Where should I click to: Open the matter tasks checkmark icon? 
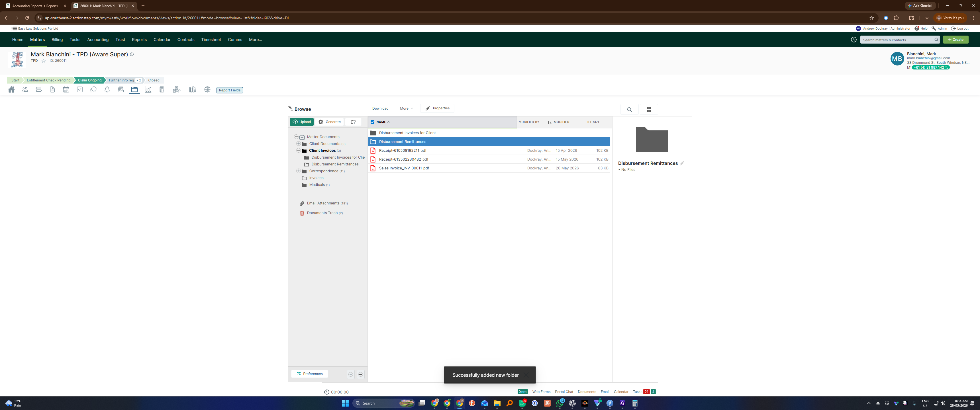[80, 90]
